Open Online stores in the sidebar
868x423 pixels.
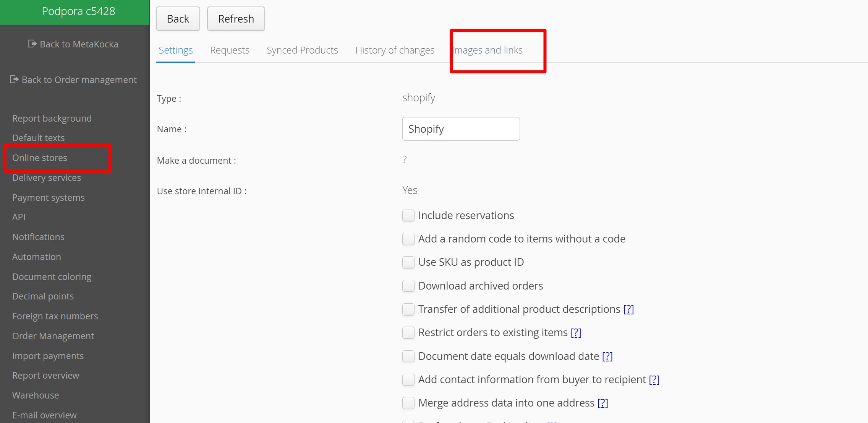pos(40,158)
